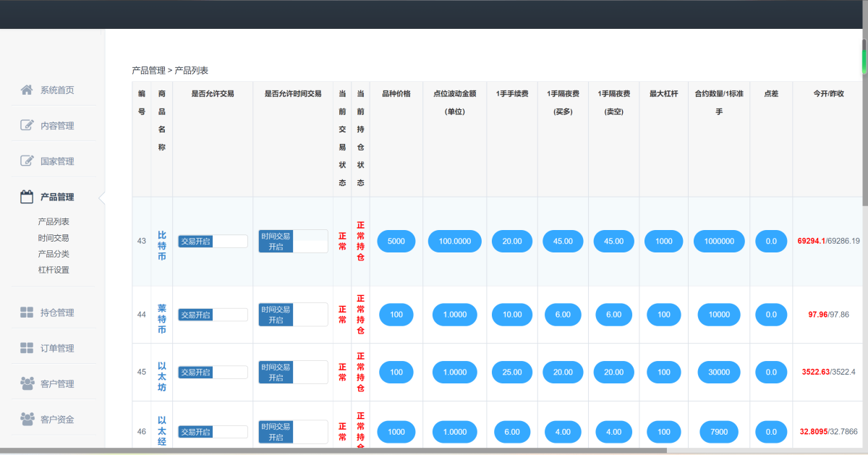868x455 pixels.
Task: Click the 69294.1/69286.19 price text
Action: (x=829, y=241)
